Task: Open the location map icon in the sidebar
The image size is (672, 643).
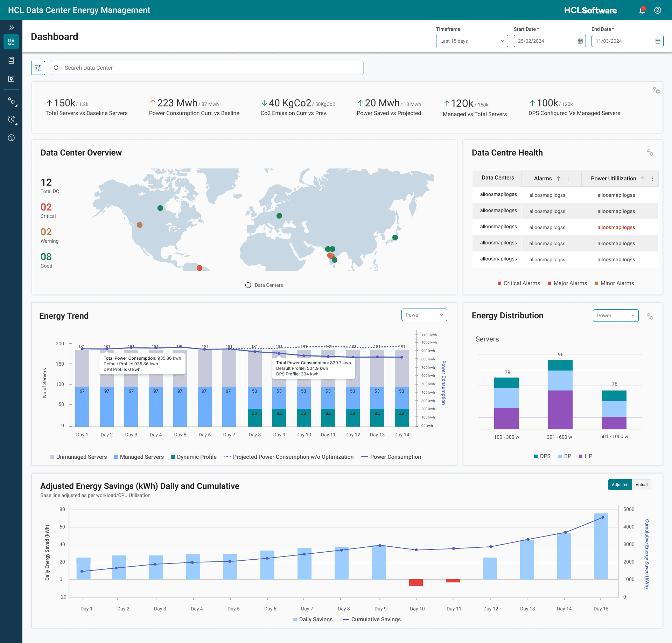Action: pyautogui.click(x=11, y=79)
